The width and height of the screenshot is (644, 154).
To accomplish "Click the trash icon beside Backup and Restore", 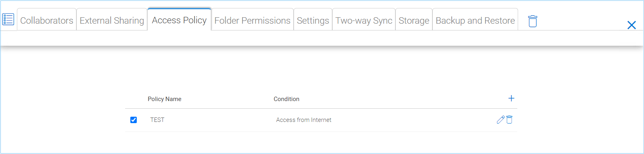I will [x=533, y=21].
